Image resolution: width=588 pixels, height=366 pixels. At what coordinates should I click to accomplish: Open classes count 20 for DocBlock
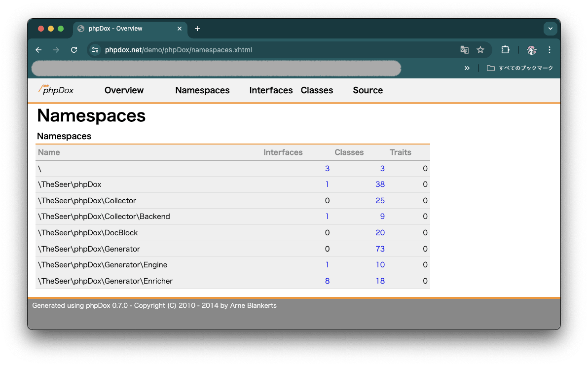click(x=380, y=233)
